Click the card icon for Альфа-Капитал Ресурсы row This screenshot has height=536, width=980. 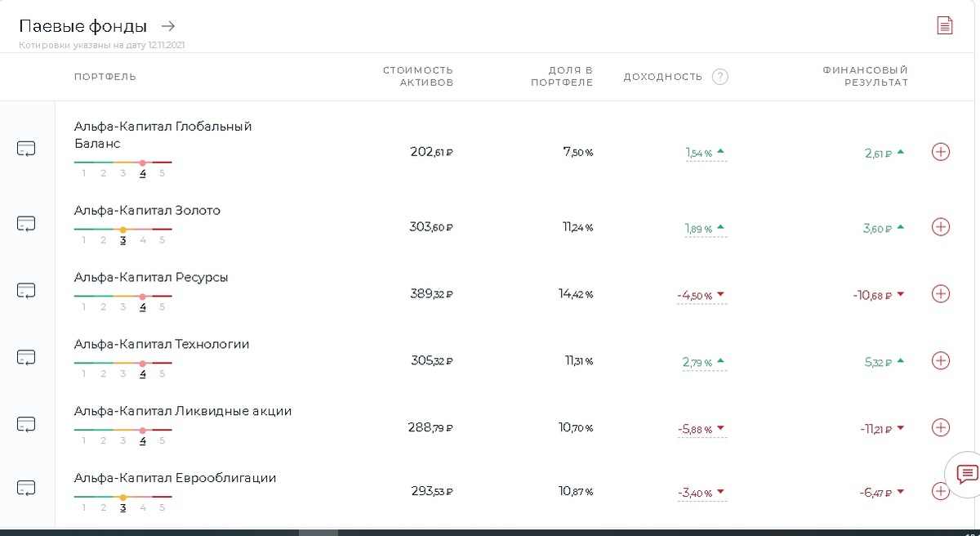tap(26, 290)
